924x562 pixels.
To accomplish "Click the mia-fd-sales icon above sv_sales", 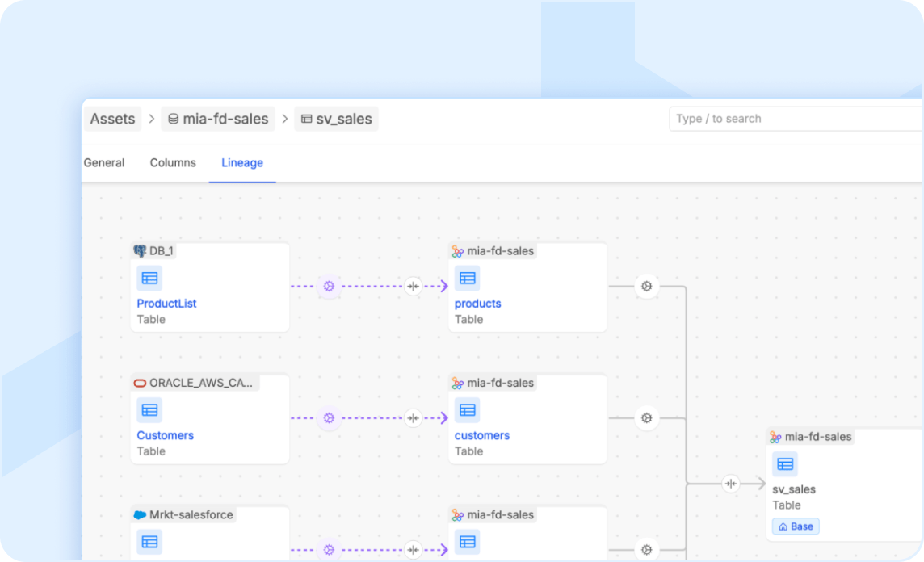I will (775, 437).
